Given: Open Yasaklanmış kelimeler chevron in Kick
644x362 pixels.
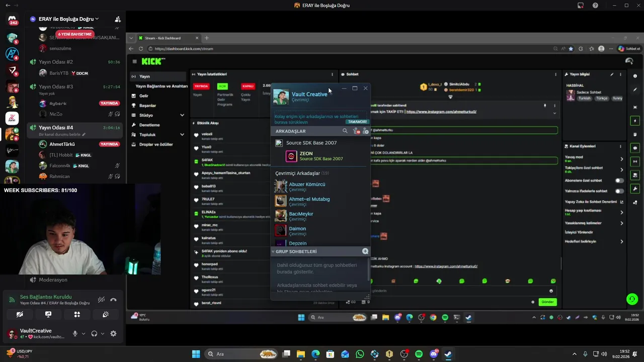Looking at the screenshot, I should 621,223.
